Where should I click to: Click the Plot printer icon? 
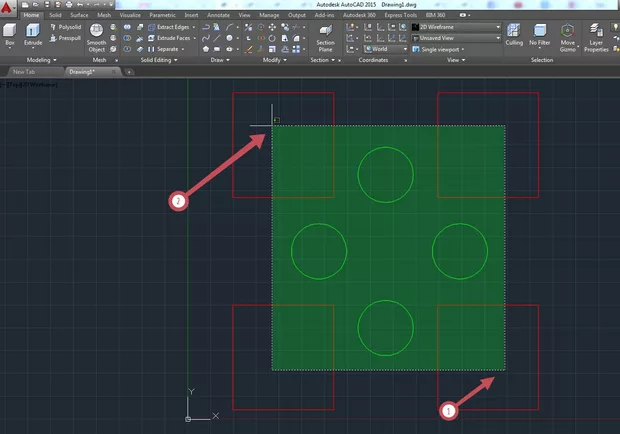click(x=69, y=5)
